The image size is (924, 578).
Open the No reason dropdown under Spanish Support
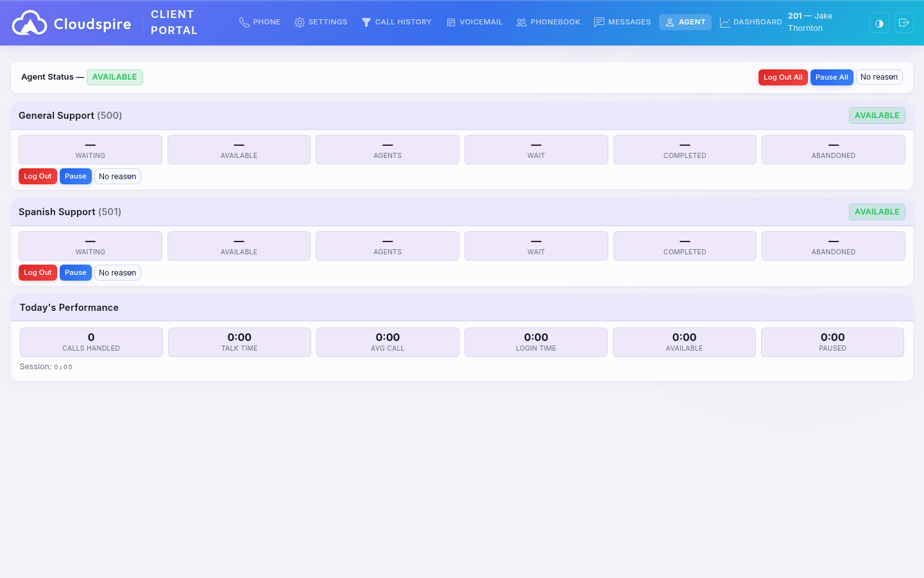(x=117, y=272)
